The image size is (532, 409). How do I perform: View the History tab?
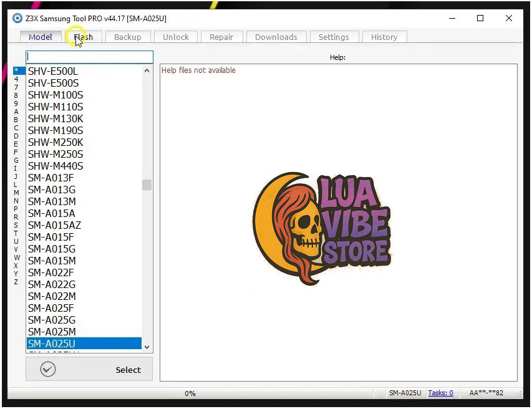click(x=384, y=37)
